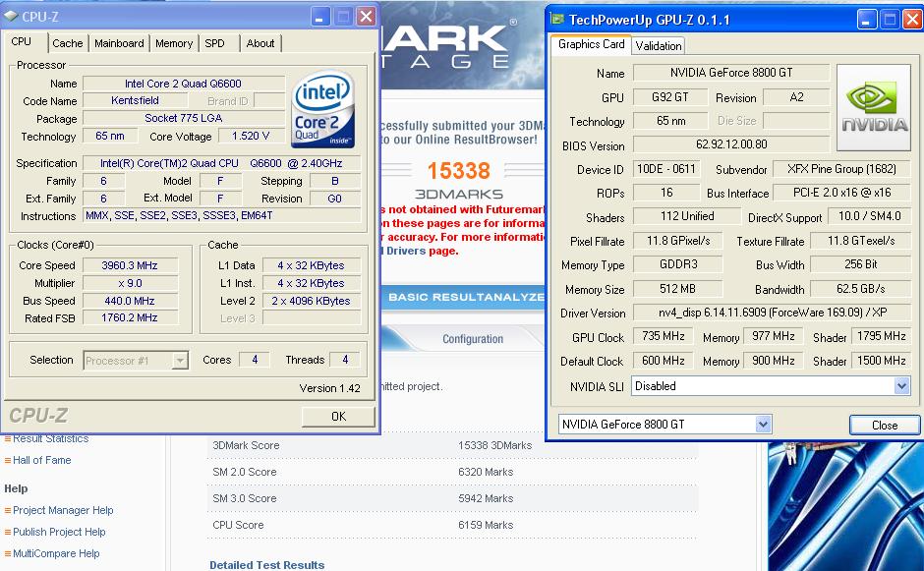The height and width of the screenshot is (571, 924).
Task: Click the Driver Version ForceWare 169.09 field
Action: [x=772, y=313]
